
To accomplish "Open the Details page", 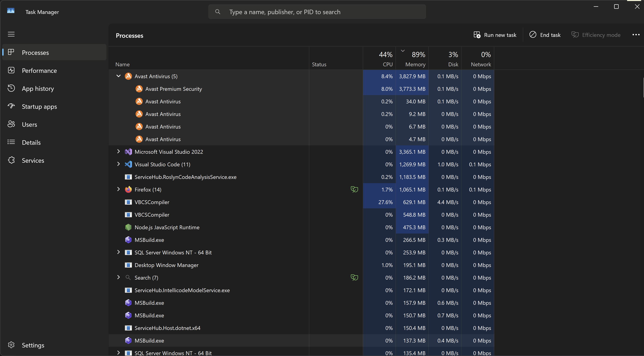I will click(x=54, y=142).
